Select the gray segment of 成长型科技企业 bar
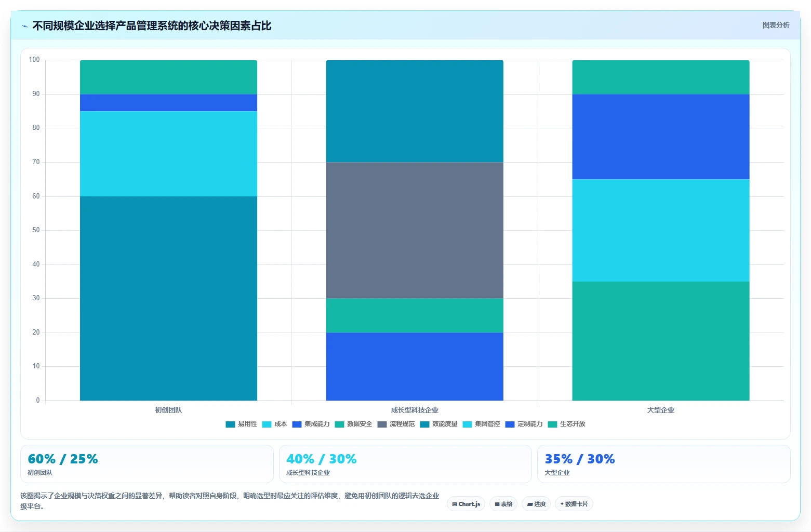 click(x=415, y=230)
